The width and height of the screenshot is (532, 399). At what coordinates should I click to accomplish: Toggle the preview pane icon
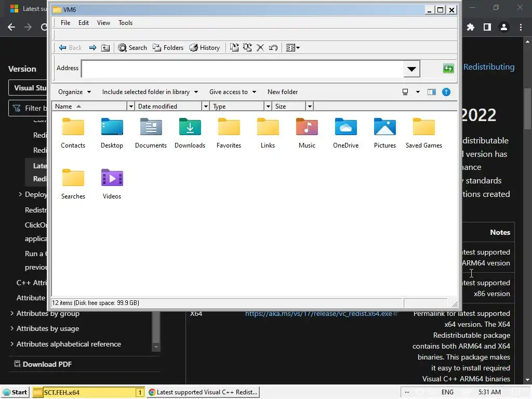pyautogui.click(x=432, y=92)
